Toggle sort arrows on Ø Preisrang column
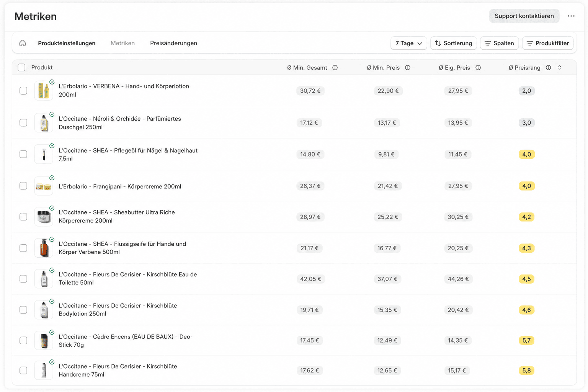 point(560,68)
